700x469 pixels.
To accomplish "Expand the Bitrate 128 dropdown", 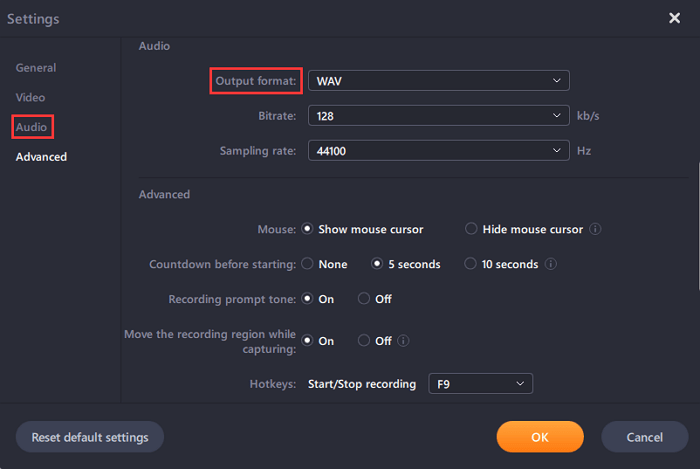I will point(438,116).
